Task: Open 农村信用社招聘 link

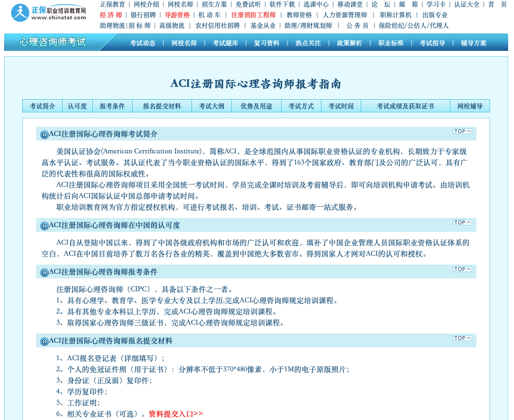Action: [217, 25]
